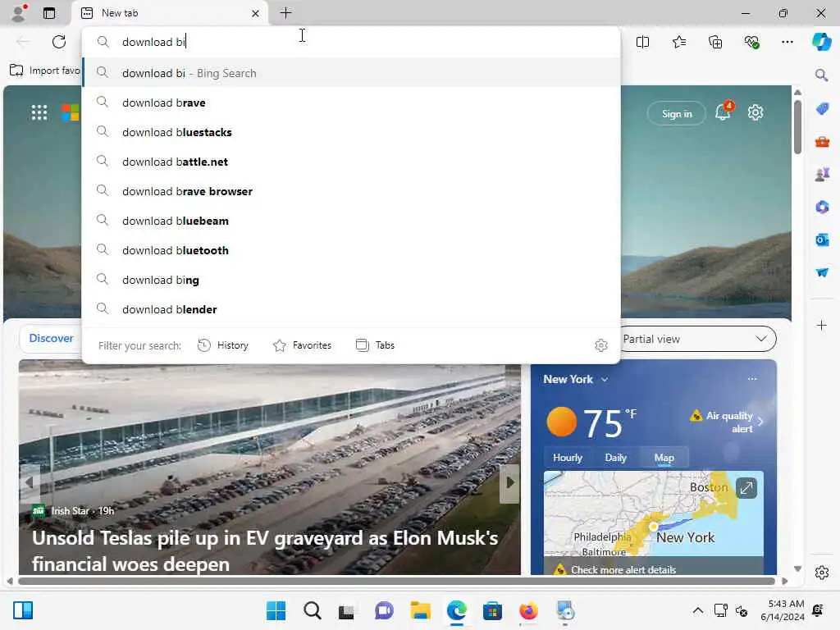
Task: Open the Unsold Teslas news headline
Action: click(265, 550)
